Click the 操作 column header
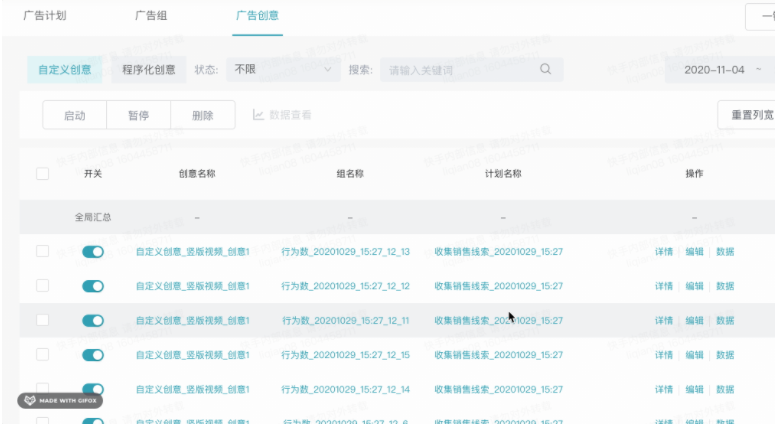The width and height of the screenshot is (775, 428). point(694,173)
